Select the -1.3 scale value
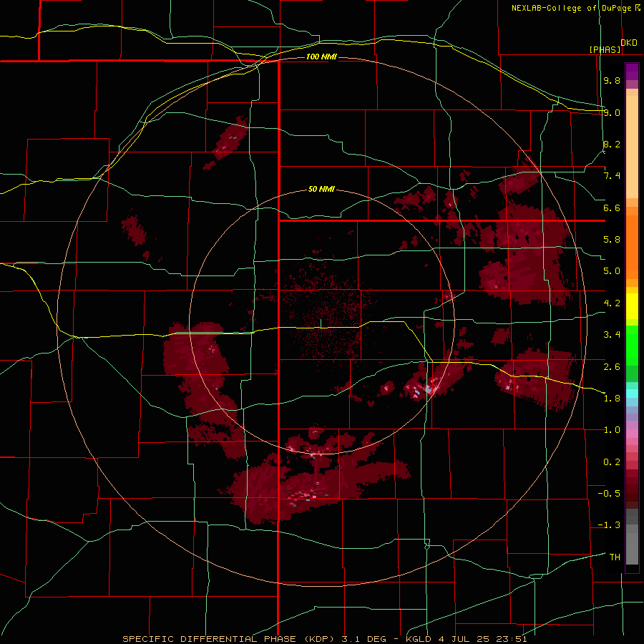Viewport: 644px width, 644px height. click(x=609, y=525)
